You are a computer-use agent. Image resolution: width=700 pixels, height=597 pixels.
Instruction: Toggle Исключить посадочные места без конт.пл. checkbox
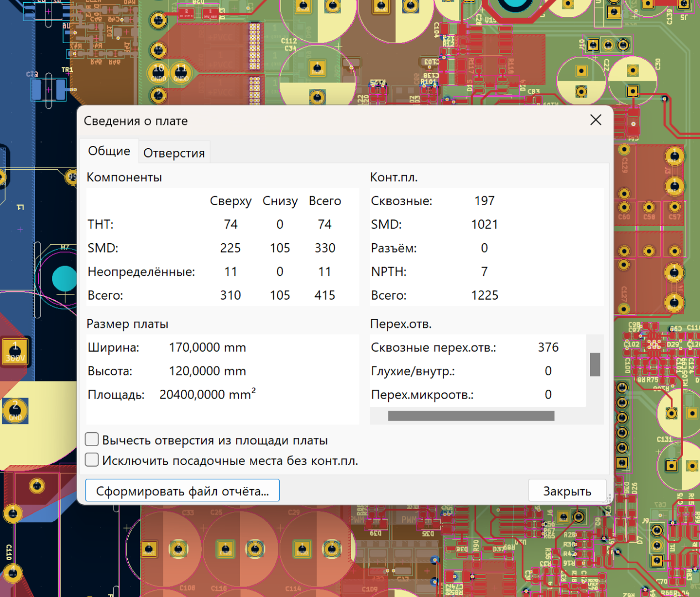pyautogui.click(x=92, y=460)
